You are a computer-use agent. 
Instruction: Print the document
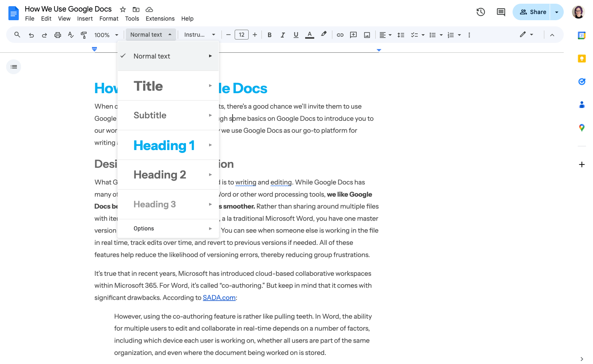point(58,35)
